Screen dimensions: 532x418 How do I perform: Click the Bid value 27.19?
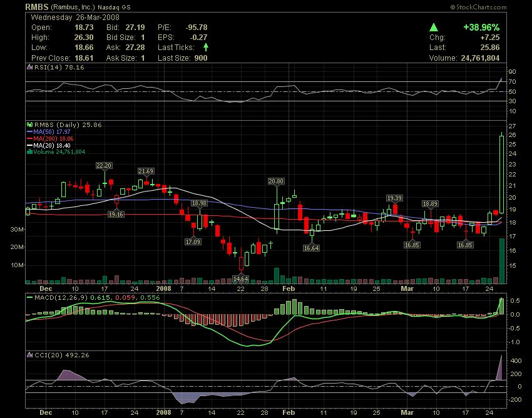(x=135, y=28)
